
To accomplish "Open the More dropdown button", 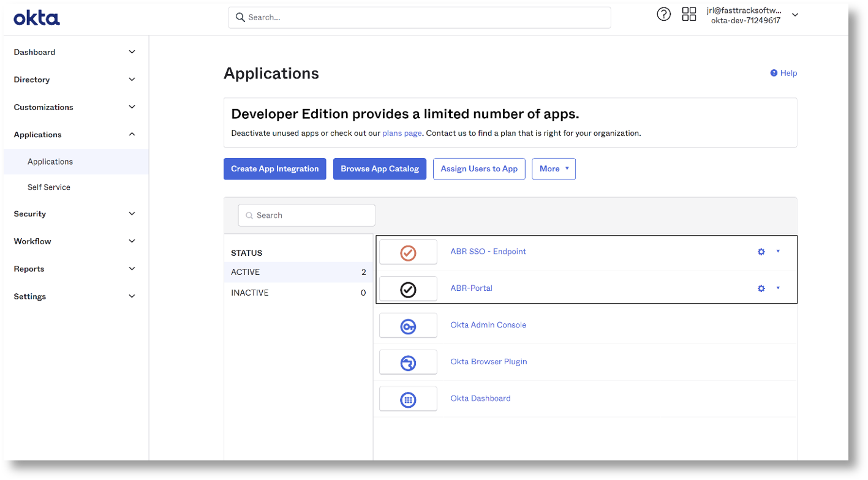I will point(554,169).
